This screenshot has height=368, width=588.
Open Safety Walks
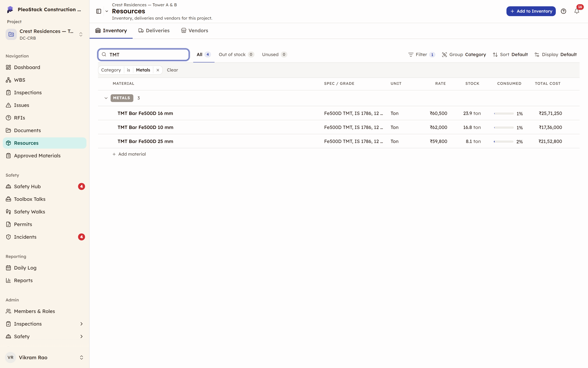click(44, 212)
